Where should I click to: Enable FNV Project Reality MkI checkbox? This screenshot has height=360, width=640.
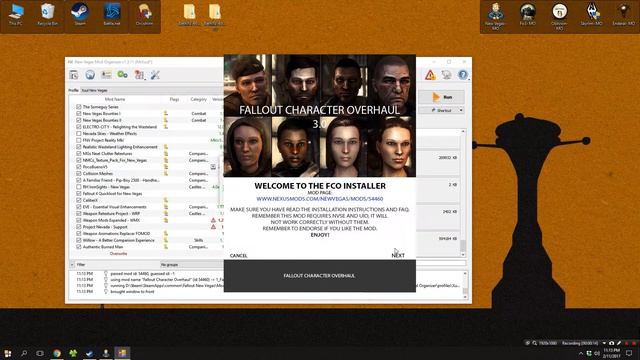(78, 140)
